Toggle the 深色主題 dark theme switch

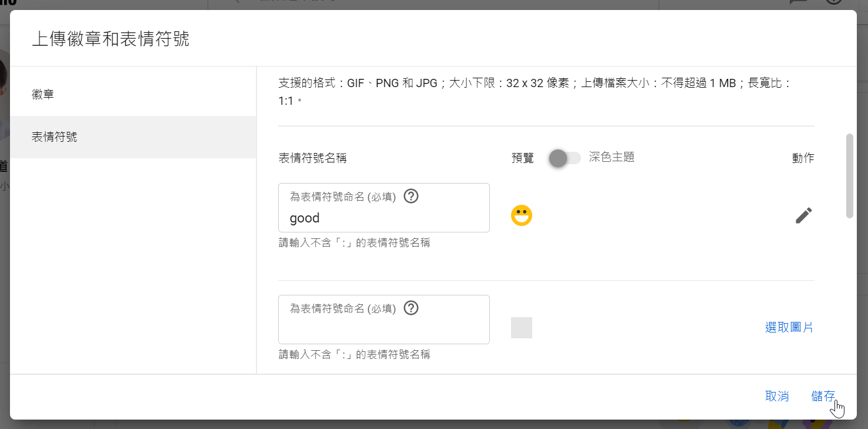[x=565, y=158]
